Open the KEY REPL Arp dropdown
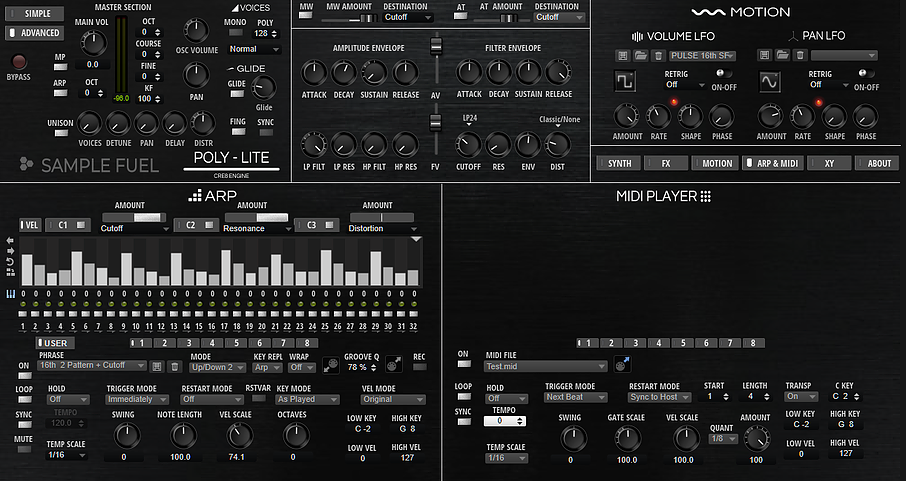Screen dimensions: 906x481 click(x=268, y=367)
